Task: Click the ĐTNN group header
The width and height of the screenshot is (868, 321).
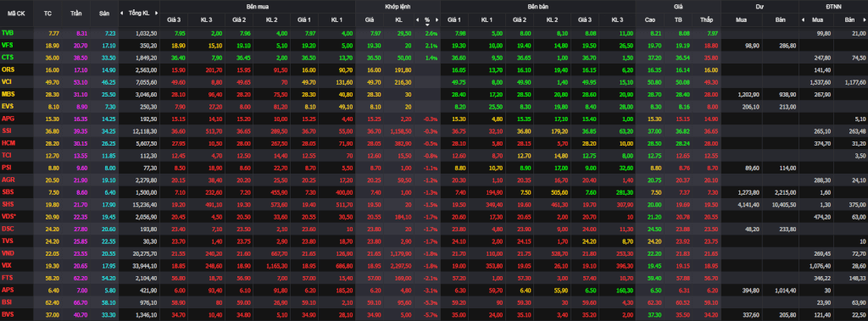Action: coord(833,6)
